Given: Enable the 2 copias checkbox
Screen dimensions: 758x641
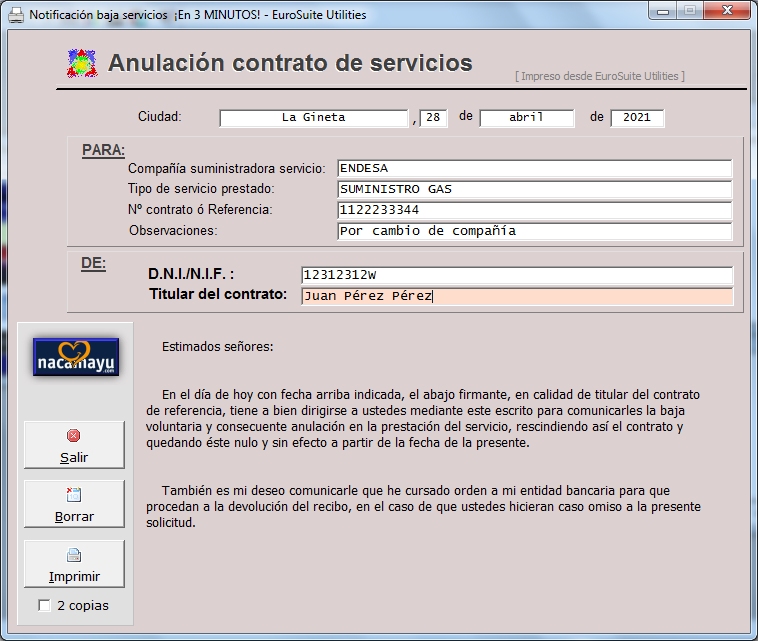Looking at the screenshot, I should tap(44, 605).
